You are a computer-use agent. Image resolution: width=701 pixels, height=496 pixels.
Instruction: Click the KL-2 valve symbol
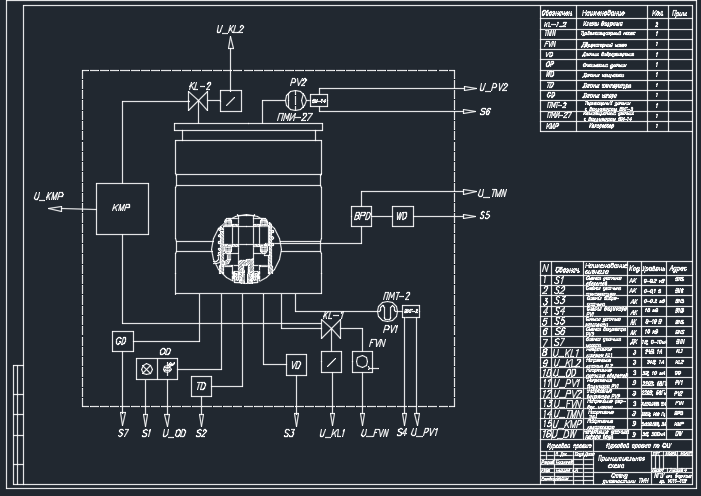click(198, 102)
